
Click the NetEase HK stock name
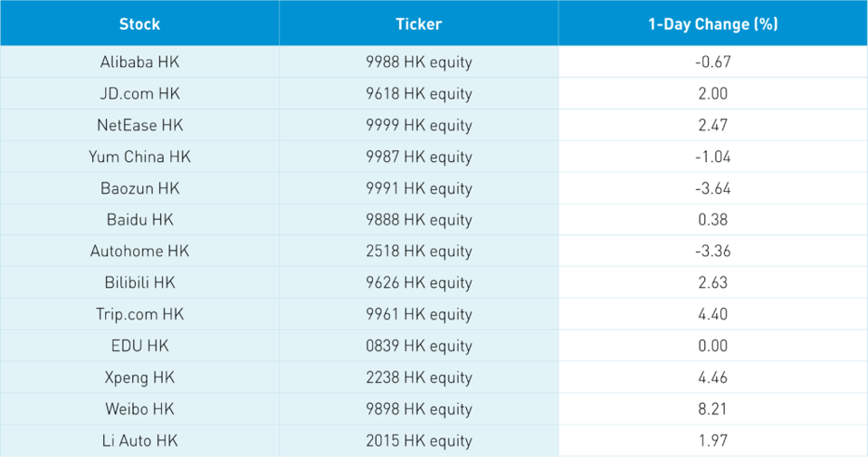click(139, 125)
